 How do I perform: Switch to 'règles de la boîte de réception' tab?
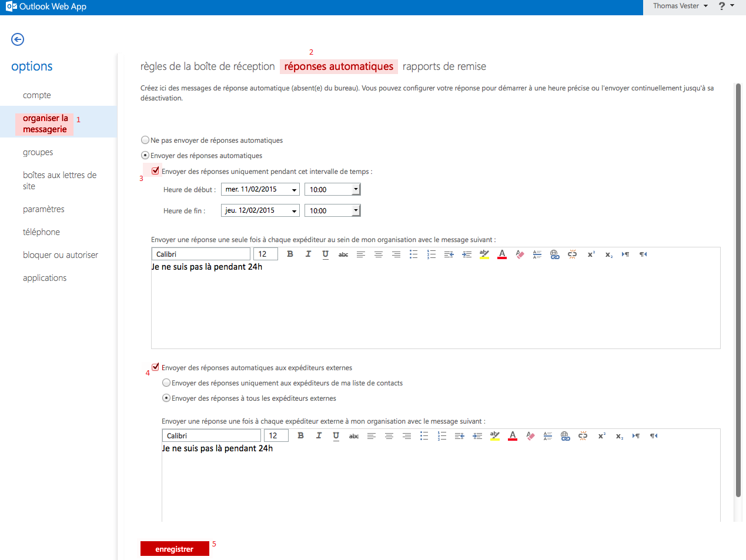[208, 66]
